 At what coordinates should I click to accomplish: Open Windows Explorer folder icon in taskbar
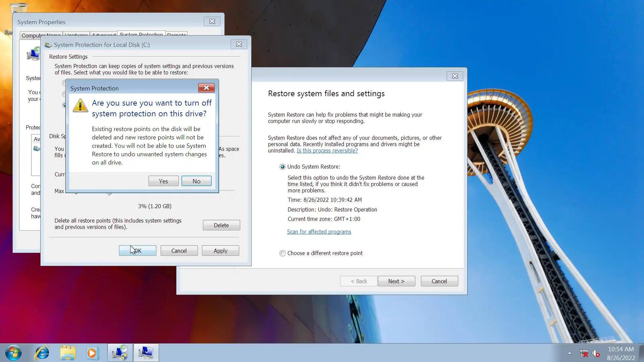click(x=68, y=353)
